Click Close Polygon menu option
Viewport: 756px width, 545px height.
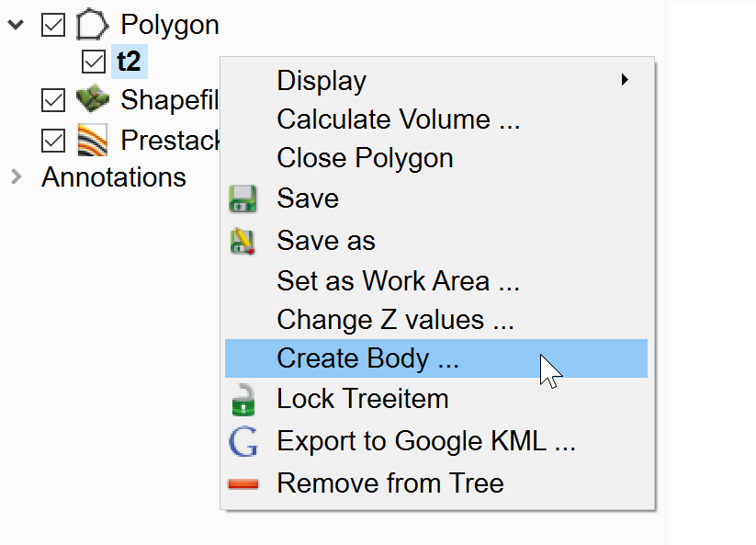(365, 158)
